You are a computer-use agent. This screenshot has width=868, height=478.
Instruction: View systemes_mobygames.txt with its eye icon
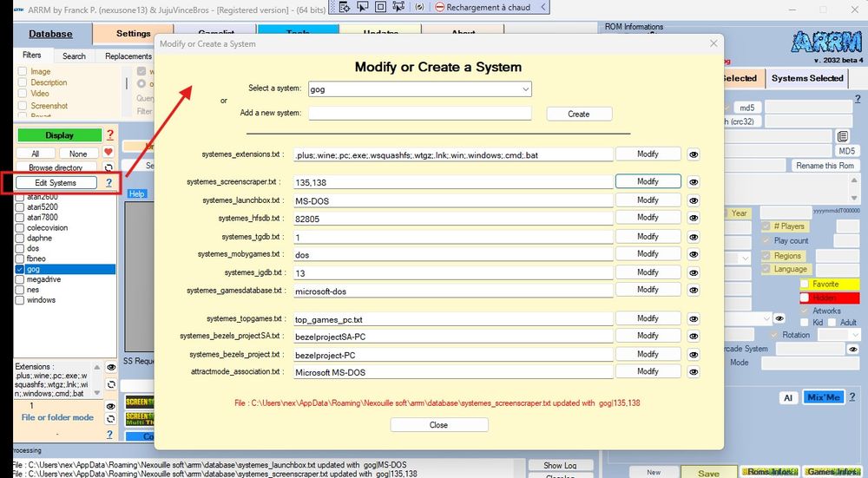[x=693, y=254]
